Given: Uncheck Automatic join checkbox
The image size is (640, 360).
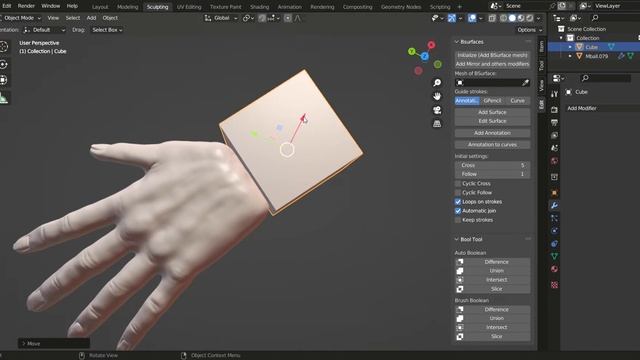Looking at the screenshot, I should tap(458, 211).
